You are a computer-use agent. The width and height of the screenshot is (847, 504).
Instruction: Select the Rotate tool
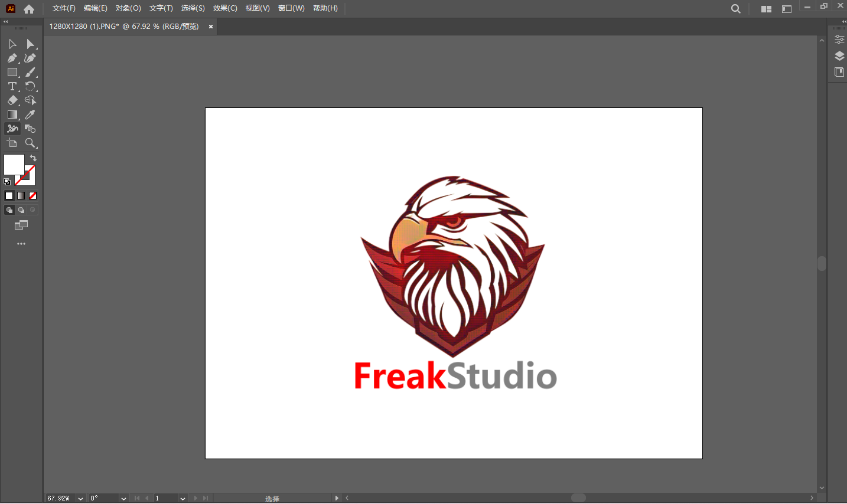coord(31,86)
